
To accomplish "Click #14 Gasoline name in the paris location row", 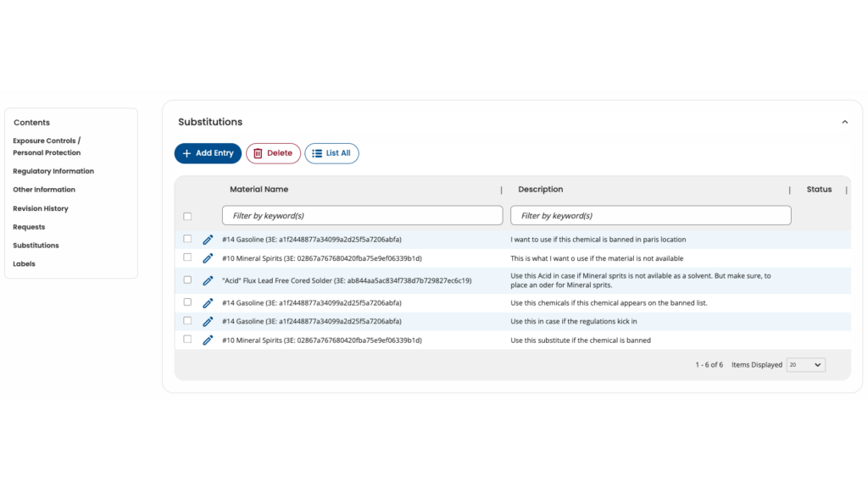I will point(312,240).
